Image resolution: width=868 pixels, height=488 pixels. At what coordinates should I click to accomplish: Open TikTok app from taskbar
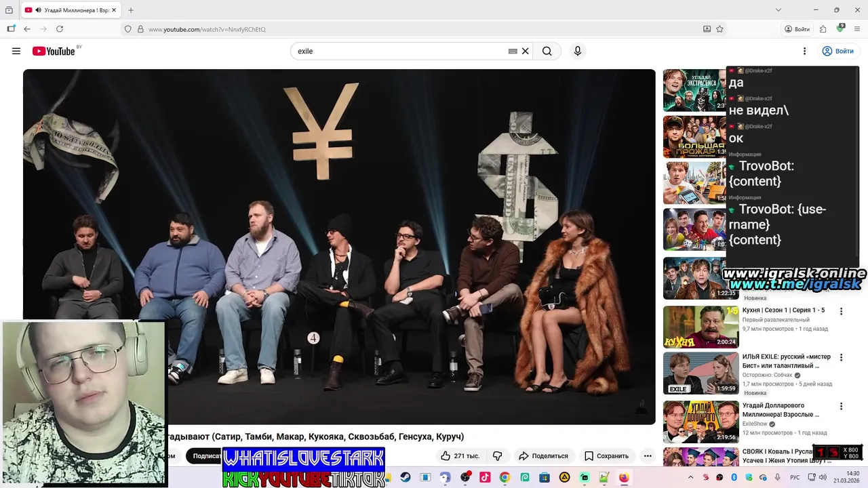[485, 477]
